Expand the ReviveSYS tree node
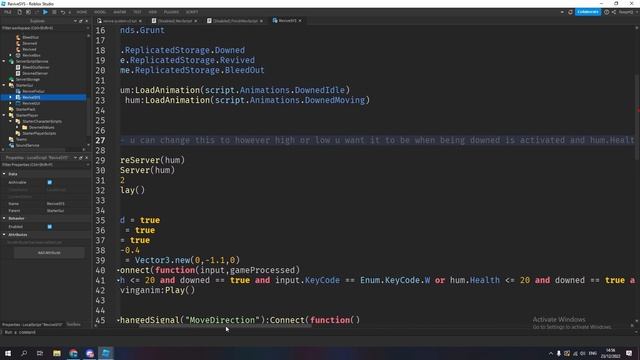Screen dimensions: 640x360 [x=11, y=98]
